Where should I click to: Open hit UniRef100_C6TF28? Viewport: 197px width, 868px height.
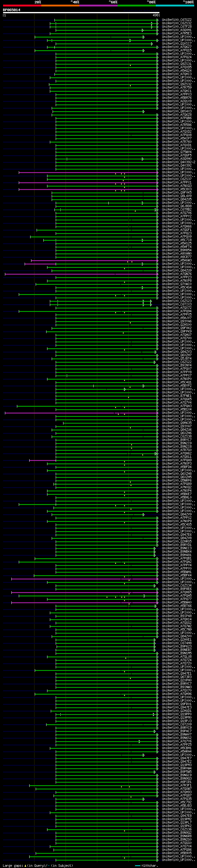pyautogui.click(x=177, y=26)
